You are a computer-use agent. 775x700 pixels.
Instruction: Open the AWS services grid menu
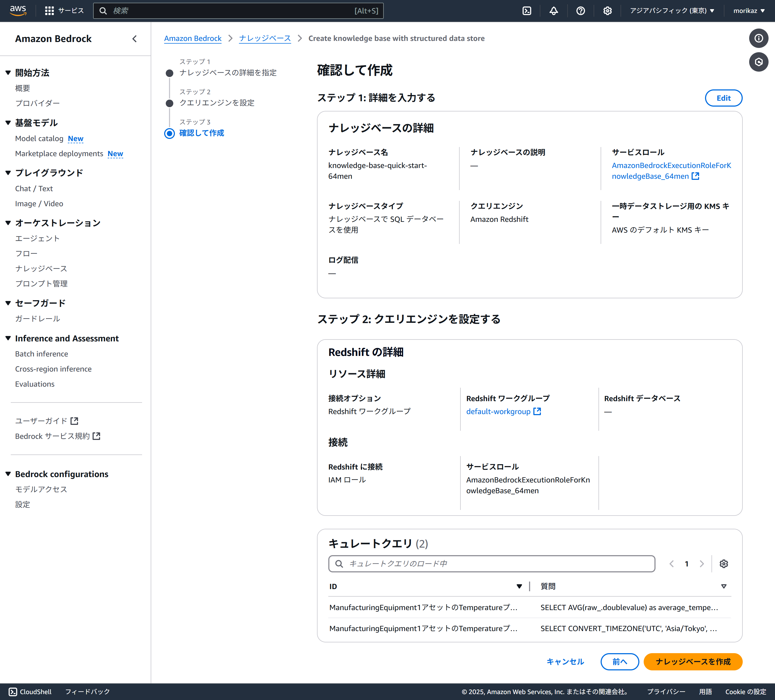[x=49, y=11]
